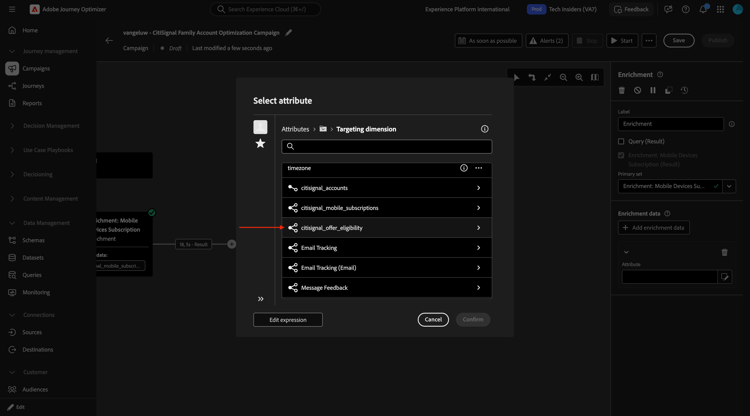
Task: Go to Schemas in the sidebar
Action: click(x=33, y=241)
